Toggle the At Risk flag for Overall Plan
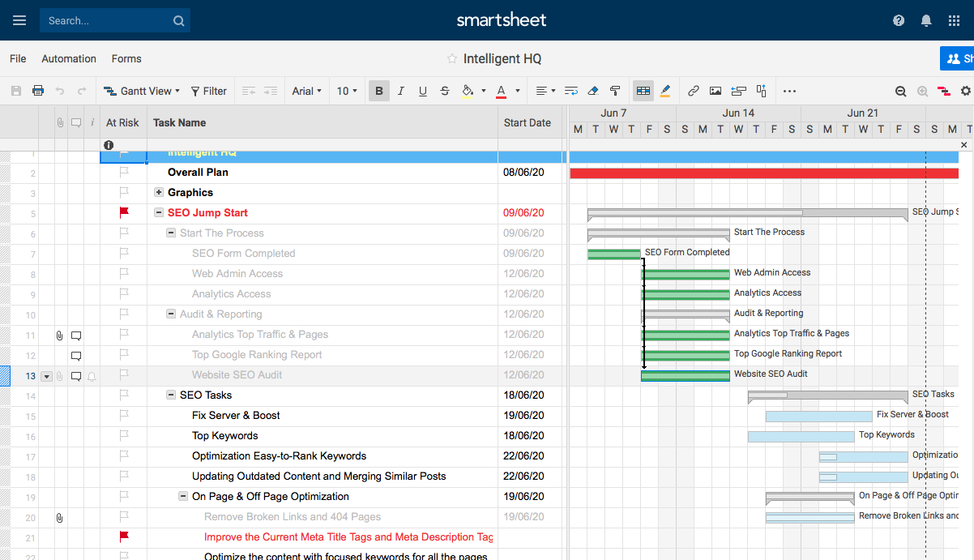The height and width of the screenshot is (560, 974). pos(124,173)
